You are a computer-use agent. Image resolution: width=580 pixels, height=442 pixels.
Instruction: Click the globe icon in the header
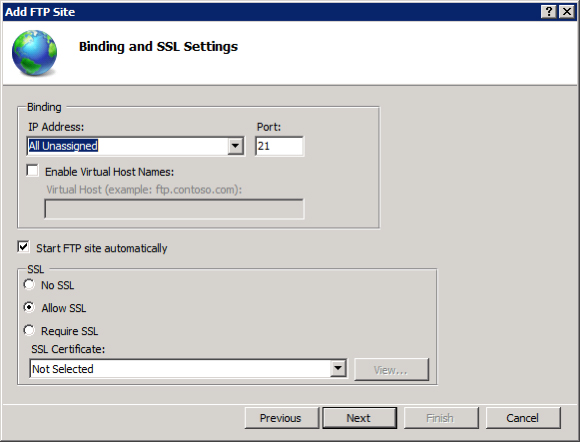(34, 53)
